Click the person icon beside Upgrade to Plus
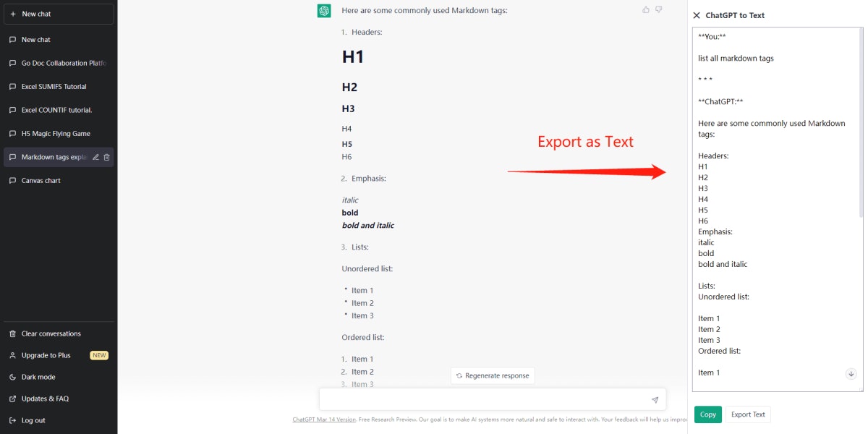Screen dimensions: 868x434 click(12, 355)
